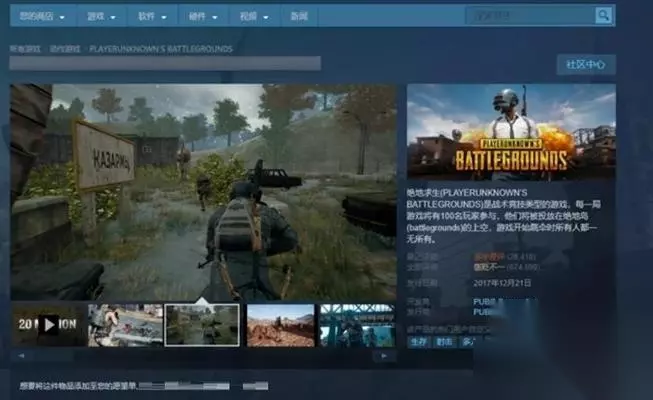Click PLAYERUNKNOWN'S BATTLEGROUNDS breadcrumb link

161,49
